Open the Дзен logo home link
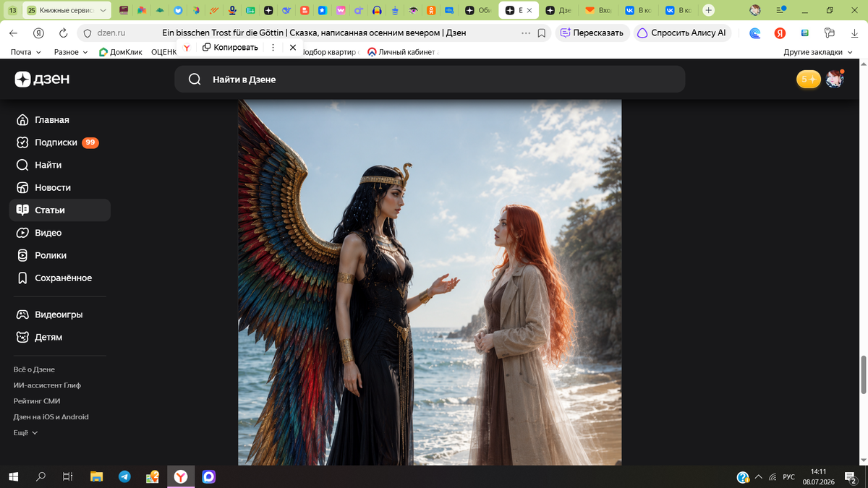Image resolution: width=868 pixels, height=488 pixels. pos(42,80)
